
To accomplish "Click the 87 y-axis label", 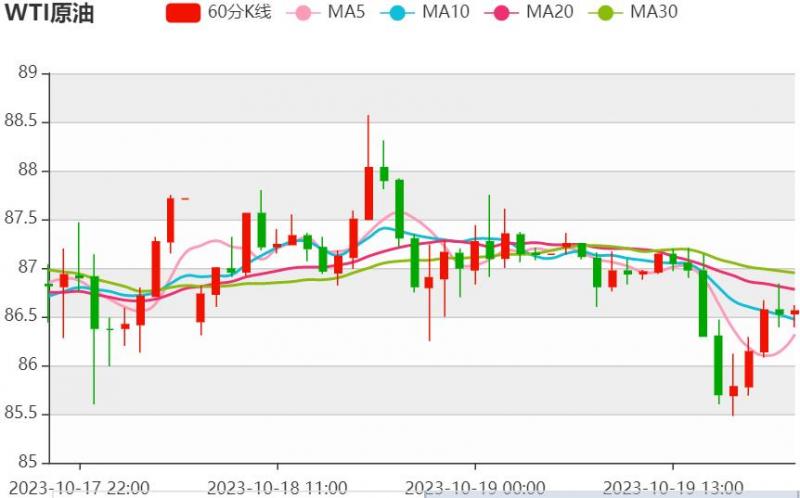I will tap(28, 267).
